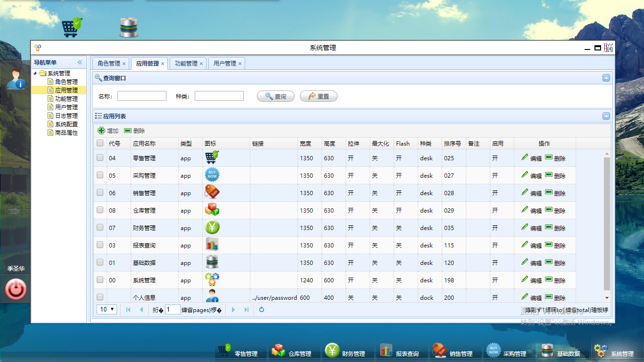Refresh the application list

pyautogui.click(x=262, y=310)
